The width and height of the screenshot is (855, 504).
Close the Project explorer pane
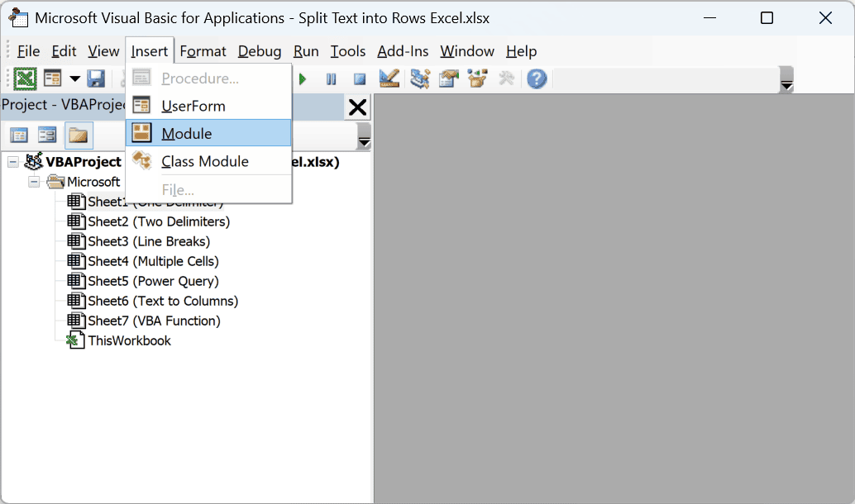[358, 107]
